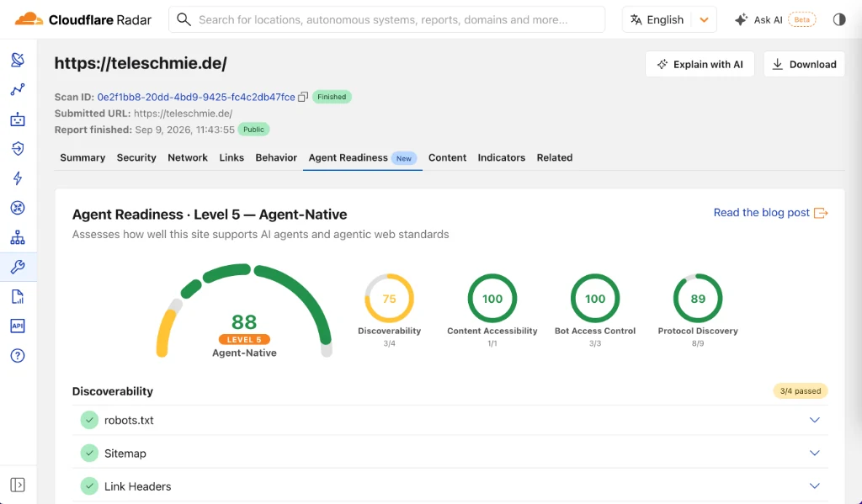Click the Protocol Discovery 89 ring
This screenshot has height=504, width=862.
coord(698,299)
